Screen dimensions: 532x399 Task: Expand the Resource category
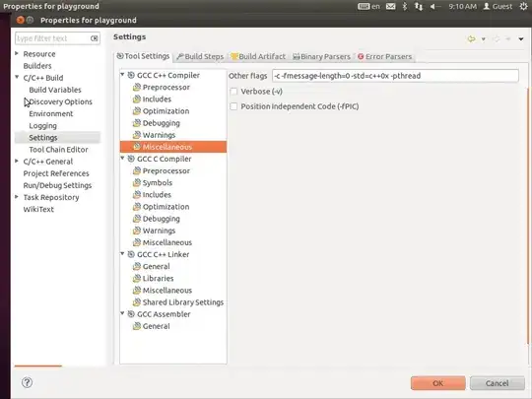(17, 53)
